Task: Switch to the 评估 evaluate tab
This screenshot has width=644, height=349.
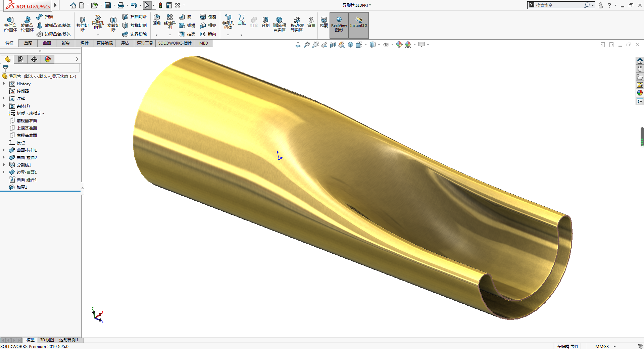Action: point(125,43)
